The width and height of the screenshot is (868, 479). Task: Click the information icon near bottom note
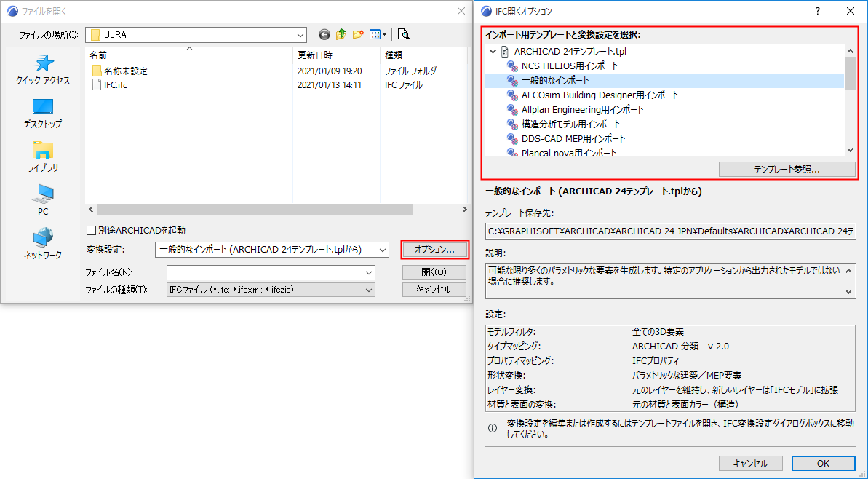(x=492, y=428)
